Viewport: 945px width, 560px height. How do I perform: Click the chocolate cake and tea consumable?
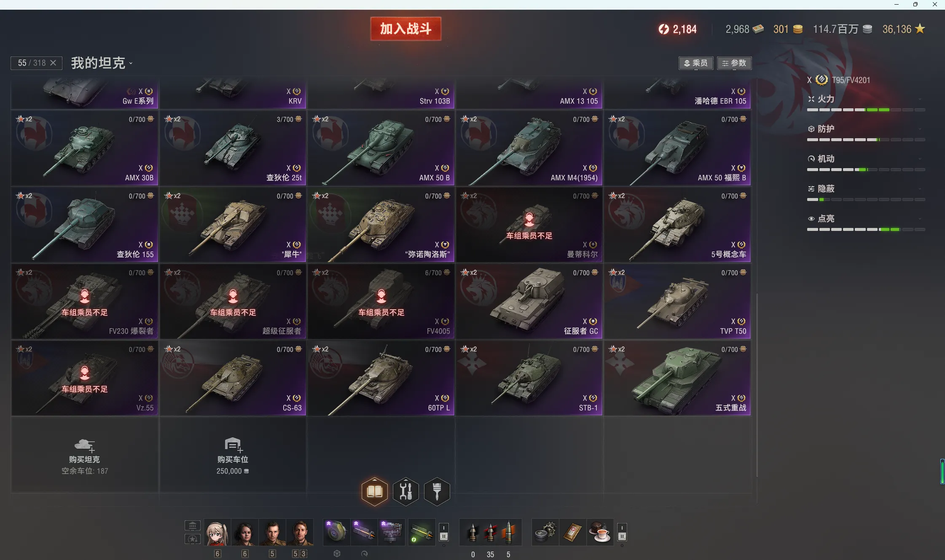[x=600, y=533]
